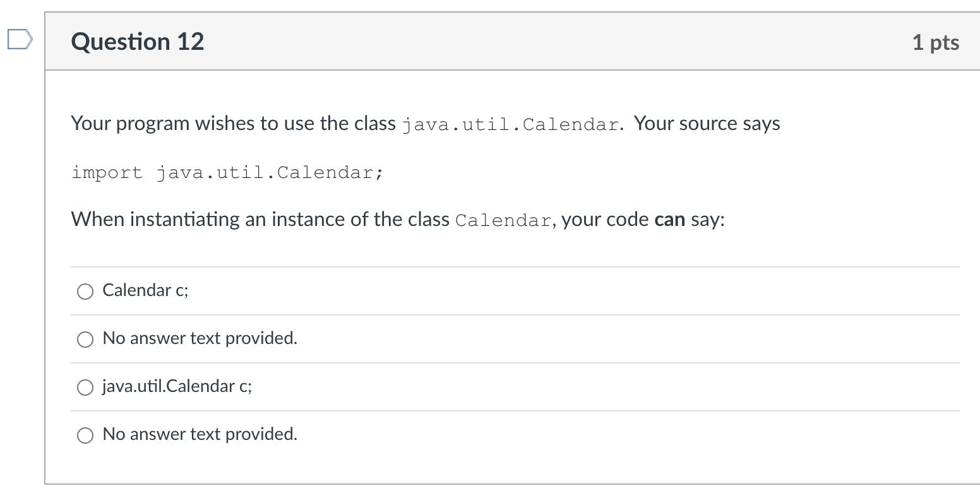Click the bold 'can' word in prompt
The height and width of the screenshot is (486, 980).
tap(671, 219)
